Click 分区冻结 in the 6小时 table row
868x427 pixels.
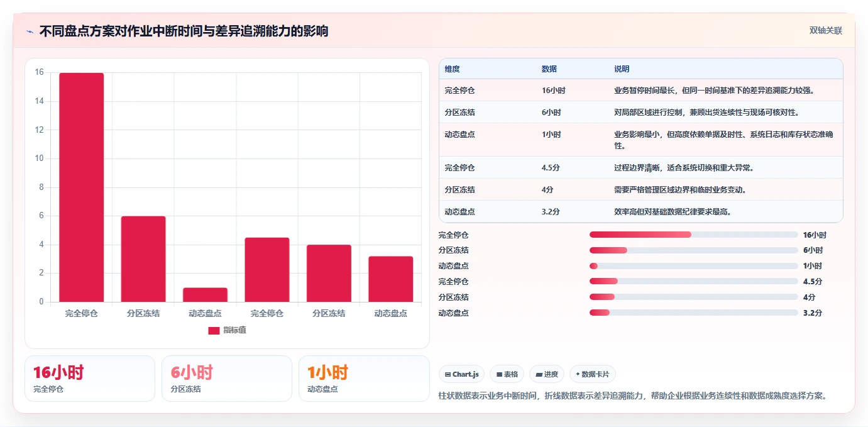tap(459, 113)
